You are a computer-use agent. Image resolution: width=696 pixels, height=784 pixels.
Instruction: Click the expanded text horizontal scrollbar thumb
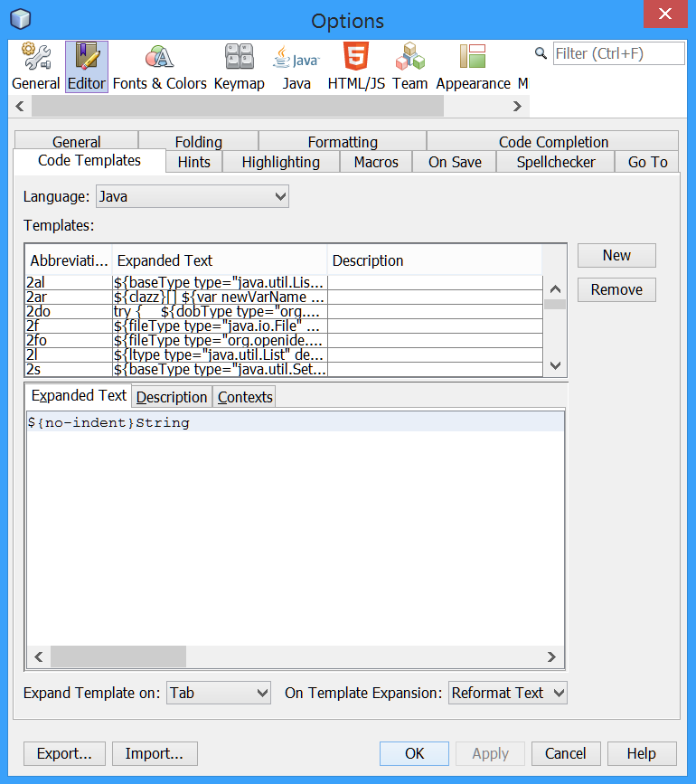pyautogui.click(x=118, y=656)
